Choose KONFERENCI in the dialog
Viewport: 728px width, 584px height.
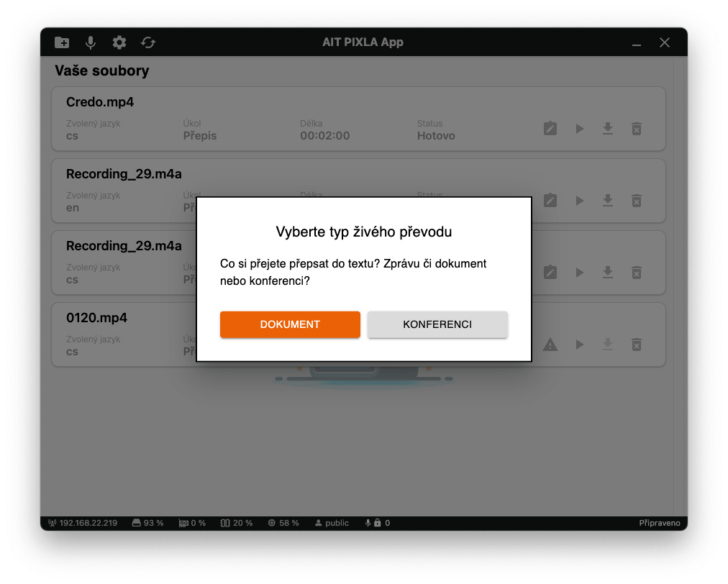[x=437, y=324]
